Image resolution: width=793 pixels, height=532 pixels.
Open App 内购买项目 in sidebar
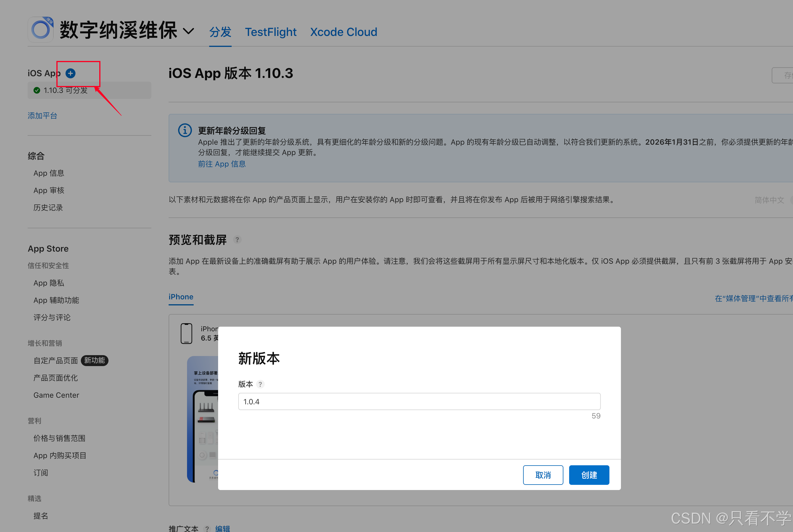[60, 455]
